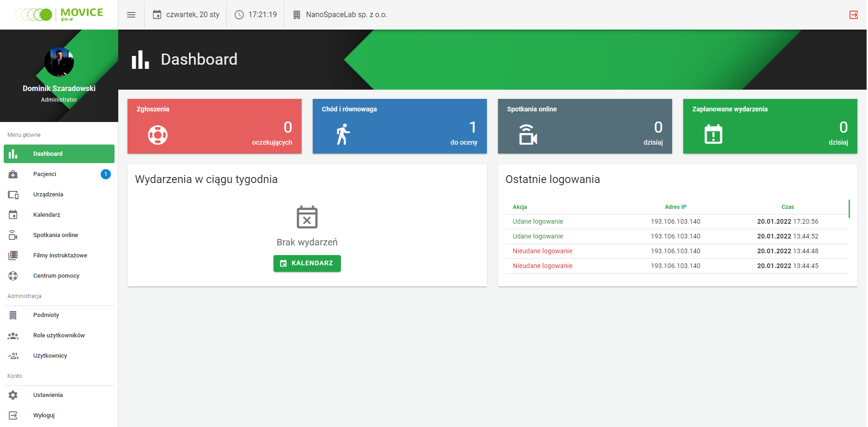Open Ustawienia gear icon
The image size is (868, 427).
click(13, 395)
